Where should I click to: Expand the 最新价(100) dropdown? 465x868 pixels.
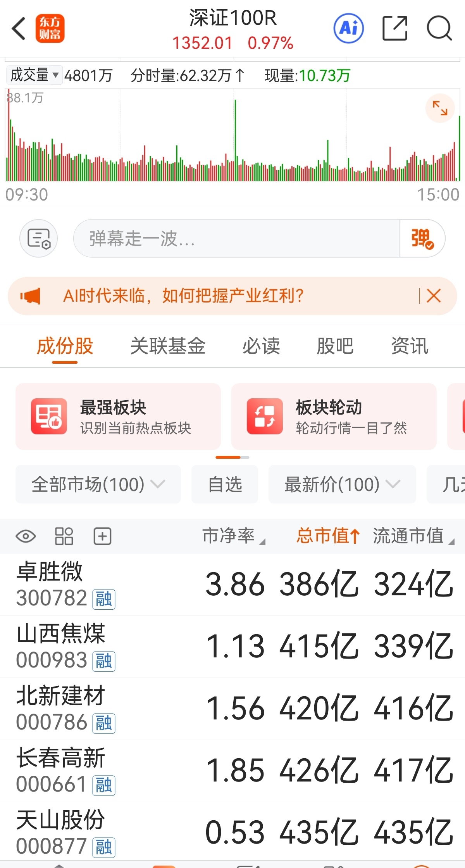pos(342,484)
